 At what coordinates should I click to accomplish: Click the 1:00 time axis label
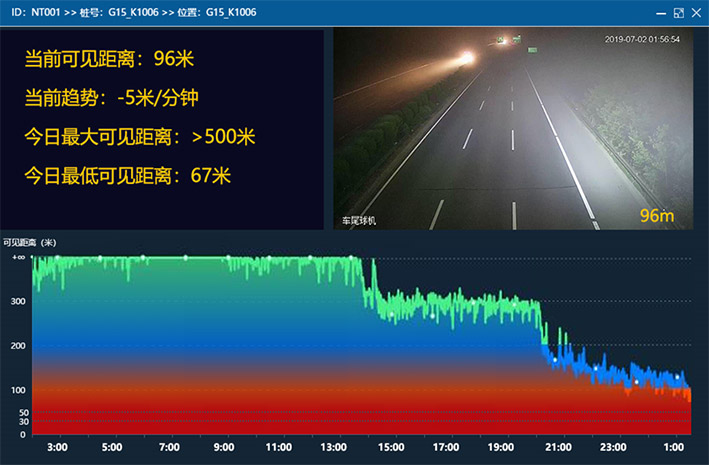coord(672,447)
